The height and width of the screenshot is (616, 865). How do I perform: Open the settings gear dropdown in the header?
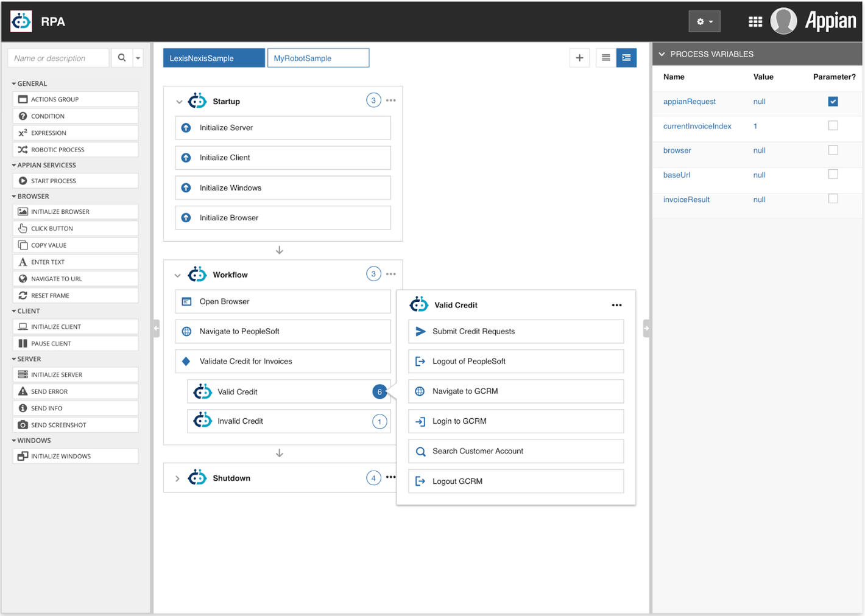tap(704, 21)
